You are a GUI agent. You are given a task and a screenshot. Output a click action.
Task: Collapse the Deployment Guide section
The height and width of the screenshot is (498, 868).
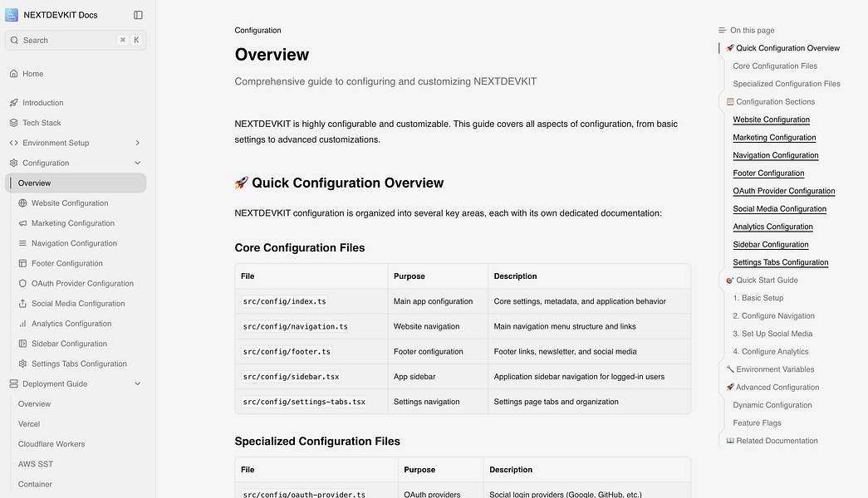tap(137, 383)
